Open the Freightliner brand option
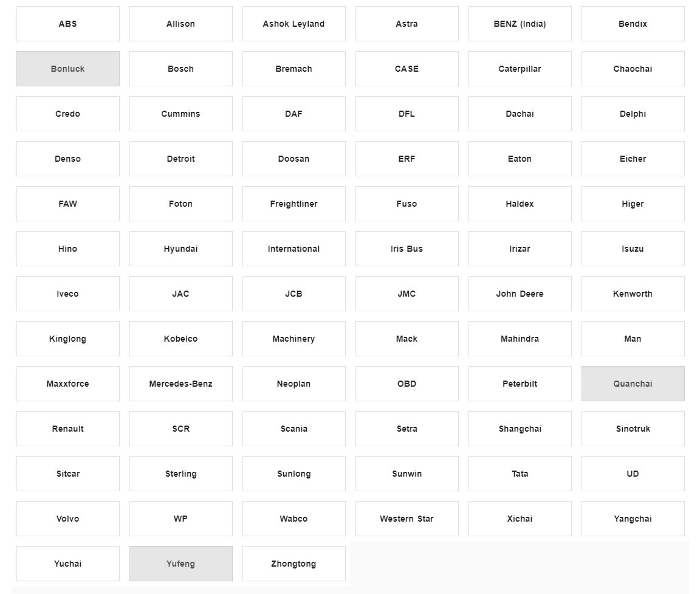 293,204
